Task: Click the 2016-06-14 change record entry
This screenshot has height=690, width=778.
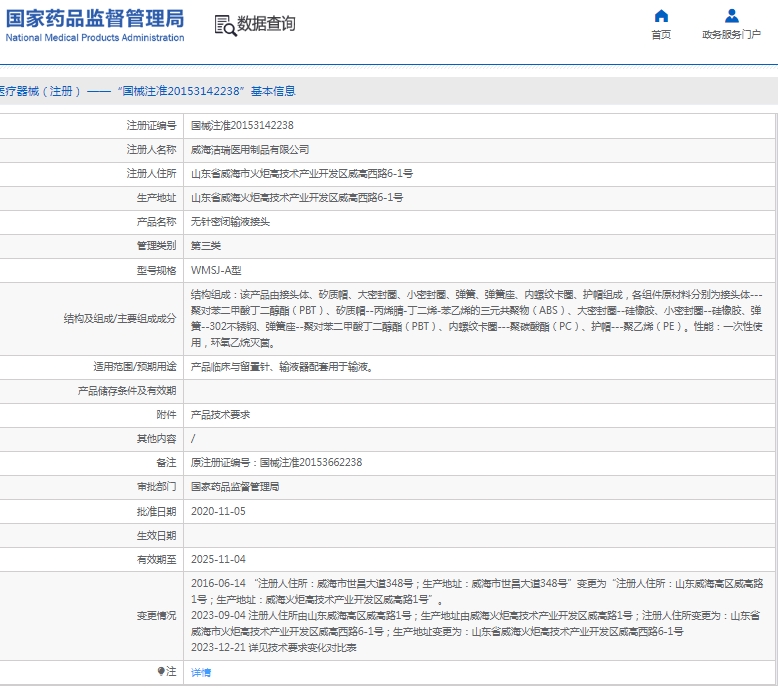Action: tap(476, 591)
